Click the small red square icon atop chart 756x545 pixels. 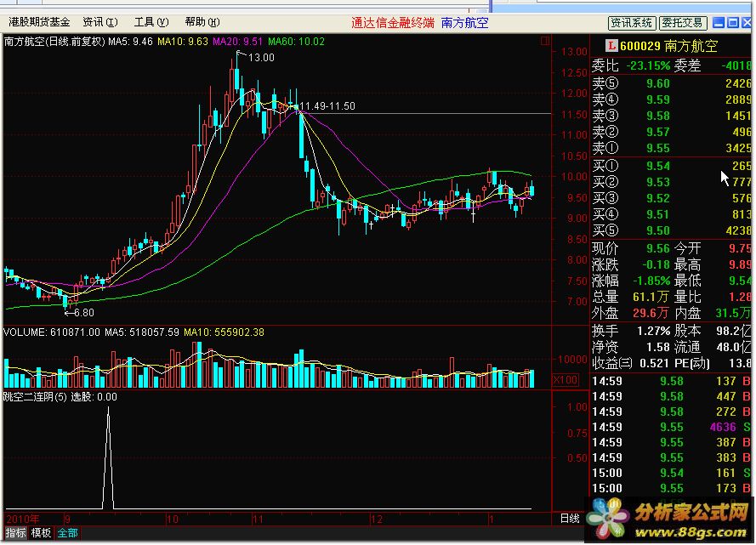[545, 41]
